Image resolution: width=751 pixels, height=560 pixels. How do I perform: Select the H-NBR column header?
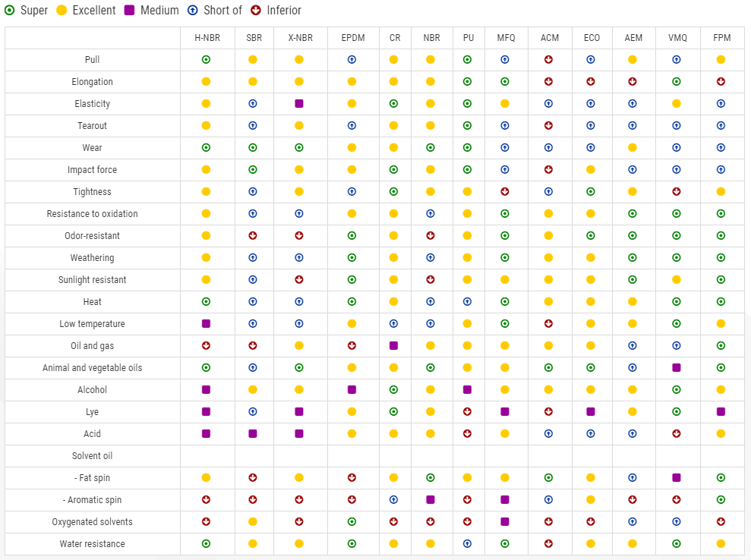point(207,38)
